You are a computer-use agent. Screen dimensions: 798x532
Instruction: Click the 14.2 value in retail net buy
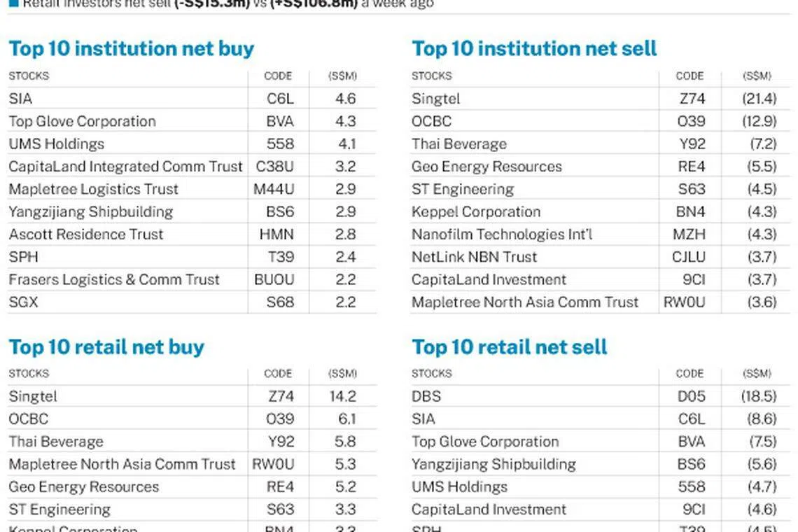(x=342, y=396)
